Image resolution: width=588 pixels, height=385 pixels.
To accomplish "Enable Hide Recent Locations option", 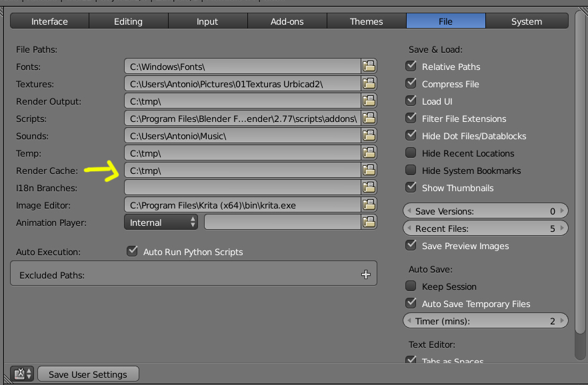I will coord(411,153).
